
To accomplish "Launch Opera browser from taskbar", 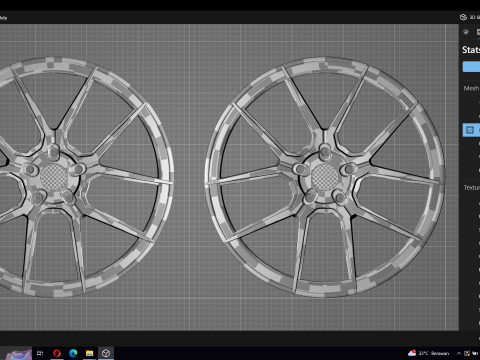I will point(57,353).
